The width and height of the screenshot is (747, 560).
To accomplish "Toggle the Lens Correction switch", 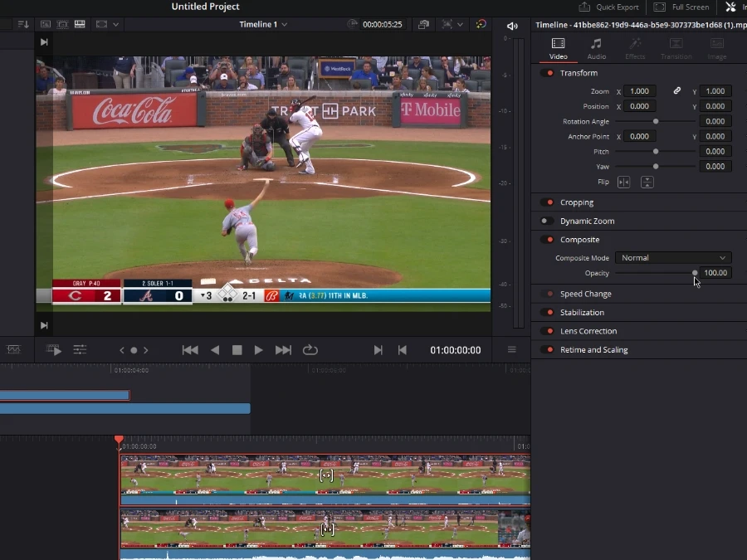I will (x=548, y=331).
